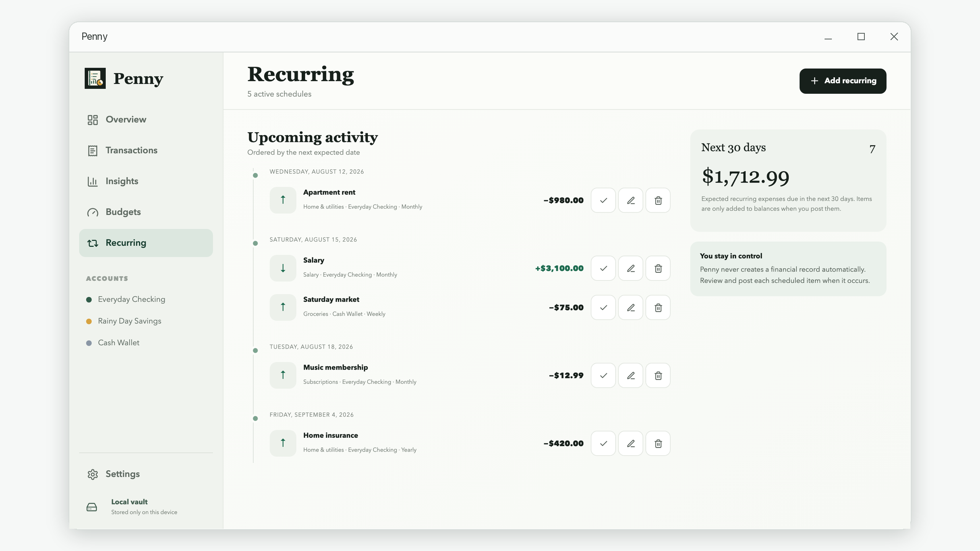The height and width of the screenshot is (551, 980).
Task: Mark the Salary item as posted
Action: tap(603, 268)
